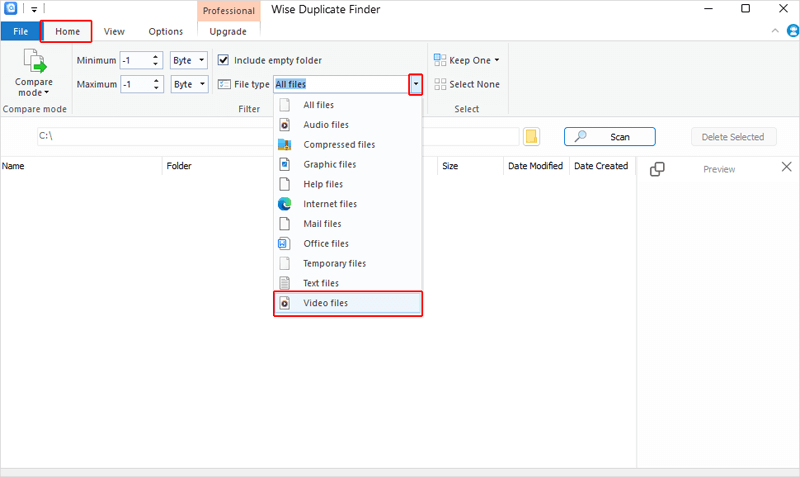
Task: Click the preview panel copy icon
Action: pyautogui.click(x=657, y=169)
